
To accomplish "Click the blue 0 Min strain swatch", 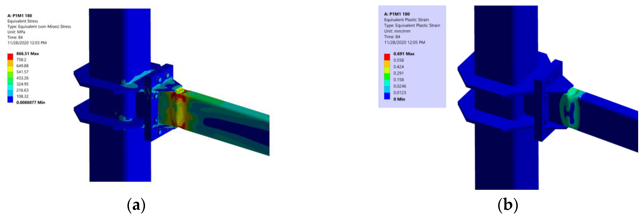I will click(387, 96).
